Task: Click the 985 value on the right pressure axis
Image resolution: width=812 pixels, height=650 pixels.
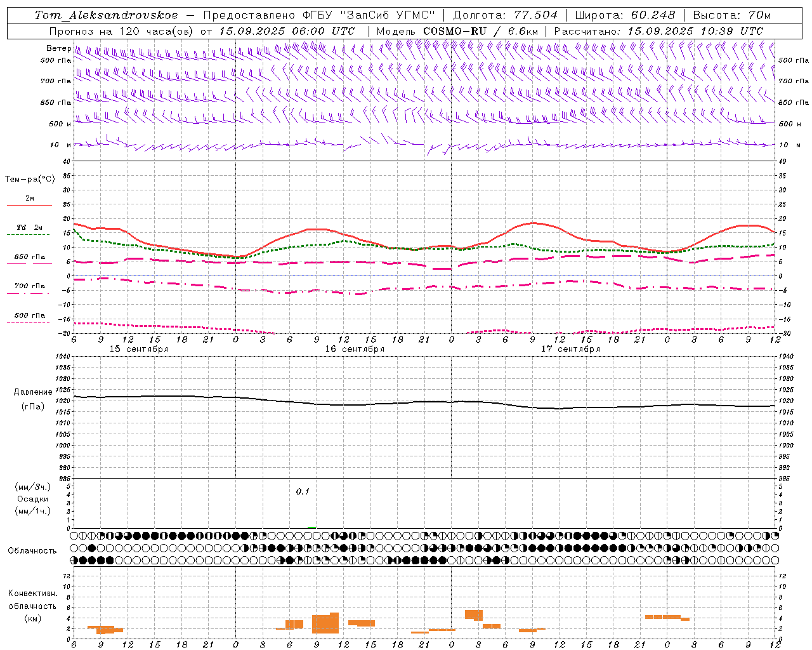Action: pos(785,479)
